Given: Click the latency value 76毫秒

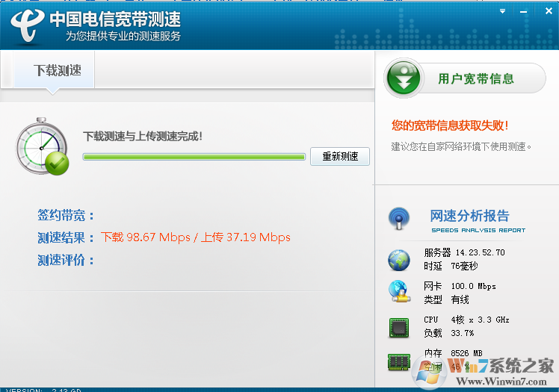Looking at the screenshot, I should click(x=464, y=266).
